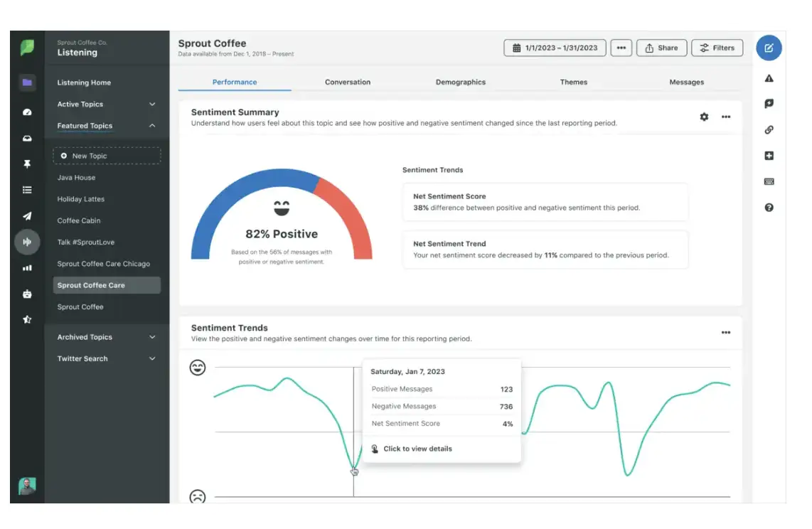Open the list feed icon in left rail
This screenshot has height=529, width=812.
[27, 190]
